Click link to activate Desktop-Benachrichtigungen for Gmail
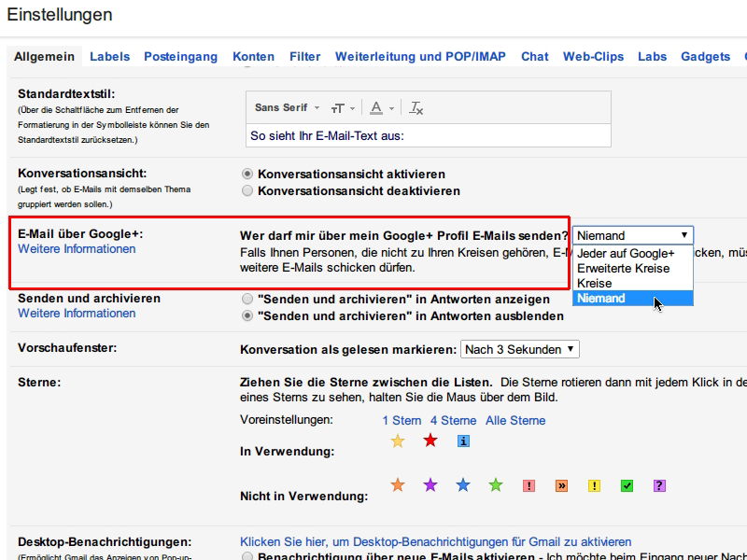 pos(435,542)
